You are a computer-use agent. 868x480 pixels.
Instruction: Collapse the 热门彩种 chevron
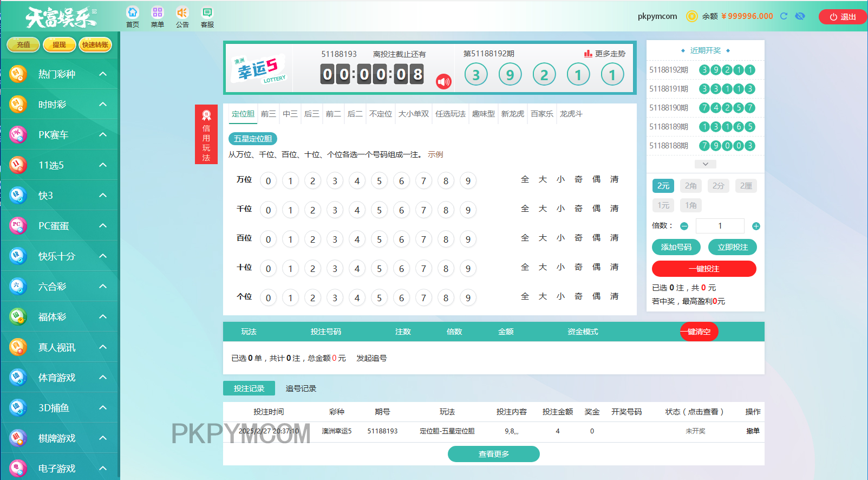coord(103,74)
